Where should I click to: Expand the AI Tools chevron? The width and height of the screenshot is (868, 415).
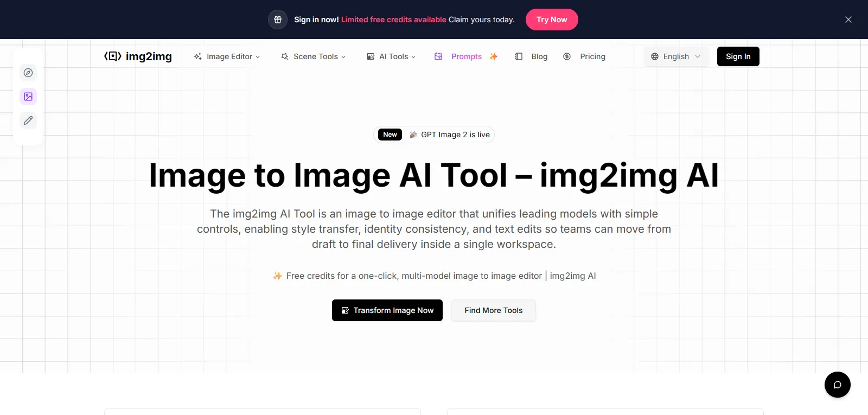point(413,56)
